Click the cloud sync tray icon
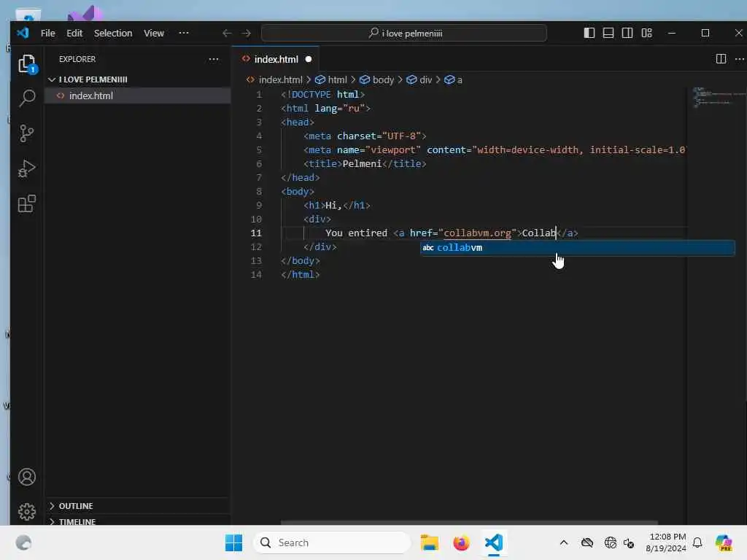 587,542
